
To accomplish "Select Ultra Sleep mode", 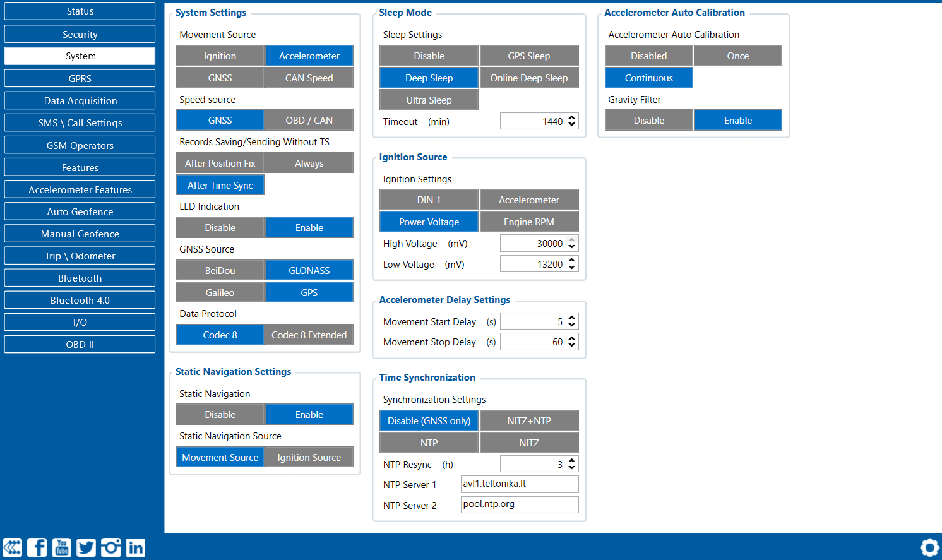I will coord(429,100).
